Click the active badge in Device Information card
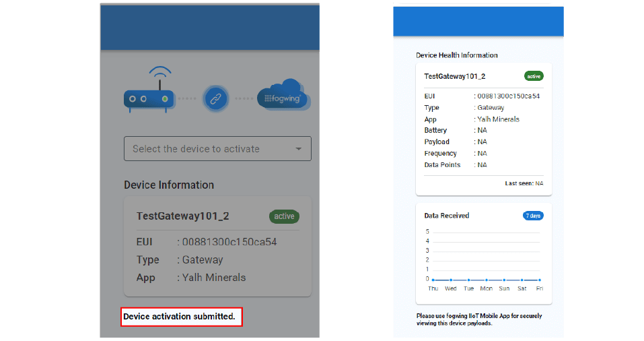The height and width of the screenshot is (341, 644). [284, 216]
